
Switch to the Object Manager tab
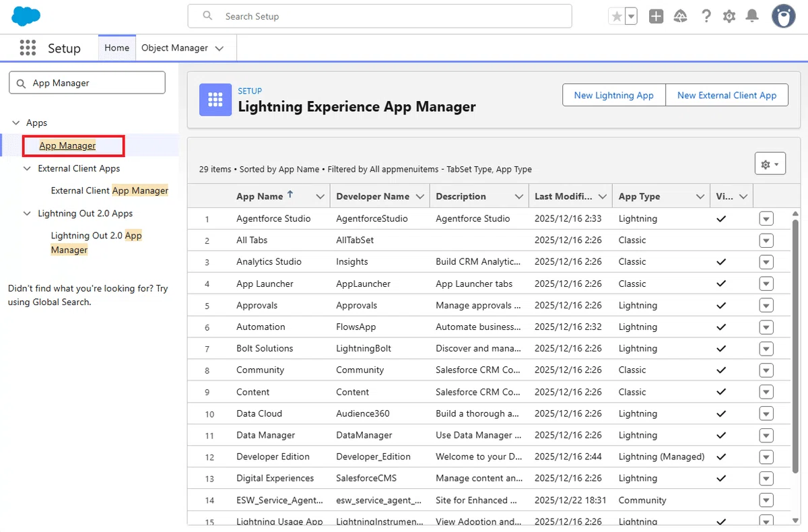pos(174,48)
